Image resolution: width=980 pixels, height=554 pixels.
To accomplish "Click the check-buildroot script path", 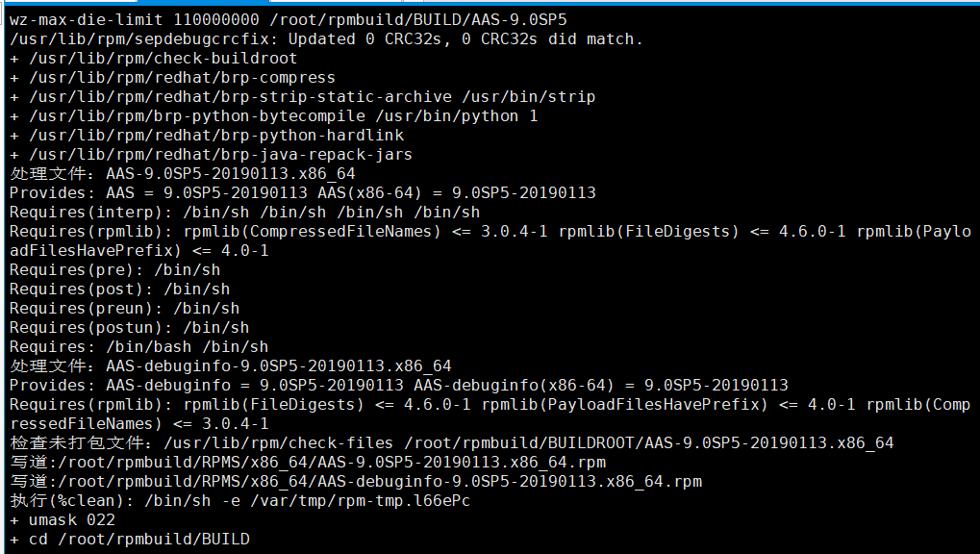I will [x=163, y=58].
